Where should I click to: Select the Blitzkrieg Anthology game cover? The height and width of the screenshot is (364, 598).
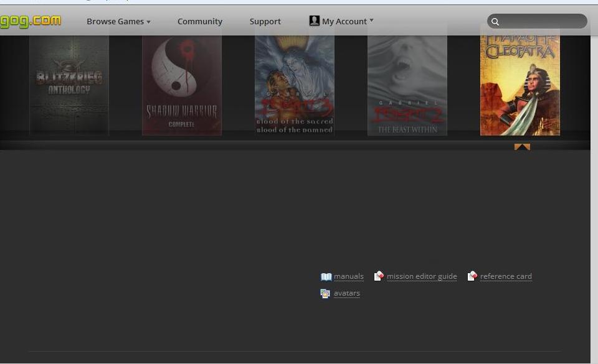point(69,85)
